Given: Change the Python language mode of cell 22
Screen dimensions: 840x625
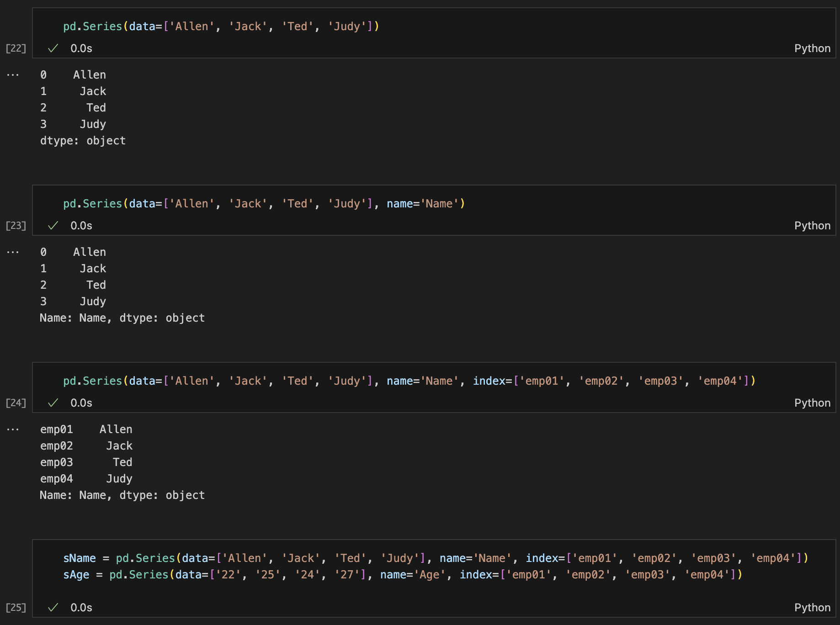Looking at the screenshot, I should [x=812, y=48].
